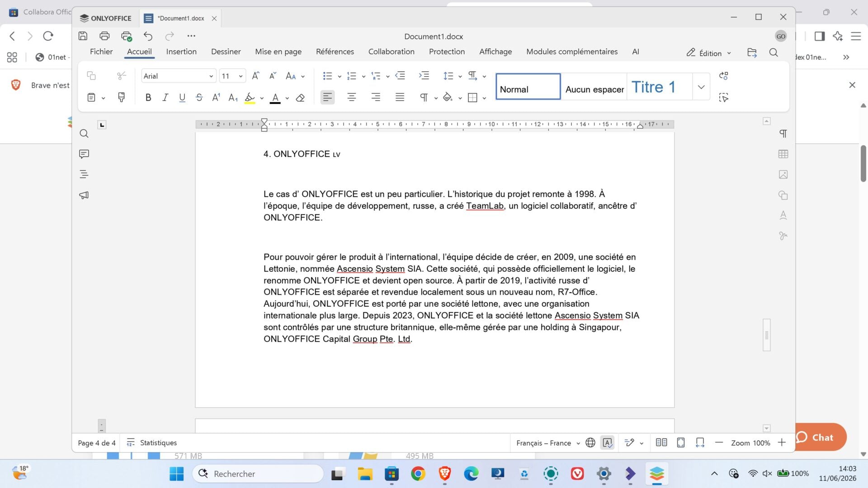This screenshot has height=488, width=868.
Task: Apply superscript formatting
Action: tap(216, 97)
